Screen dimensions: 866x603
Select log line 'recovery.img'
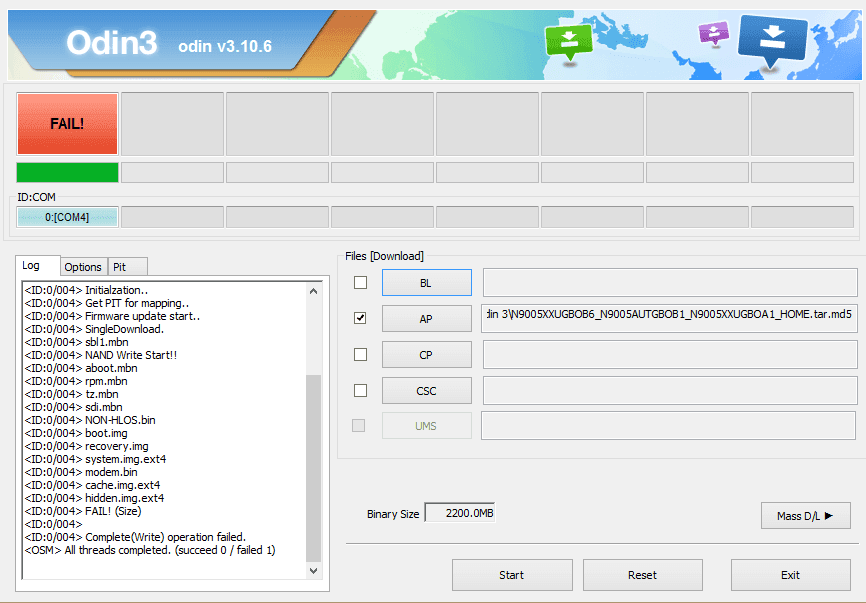click(86, 446)
